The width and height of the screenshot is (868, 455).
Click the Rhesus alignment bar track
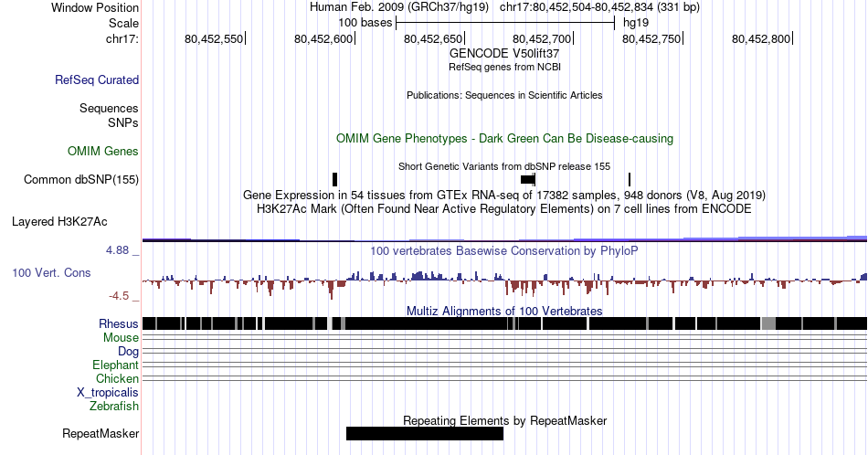coord(505,323)
